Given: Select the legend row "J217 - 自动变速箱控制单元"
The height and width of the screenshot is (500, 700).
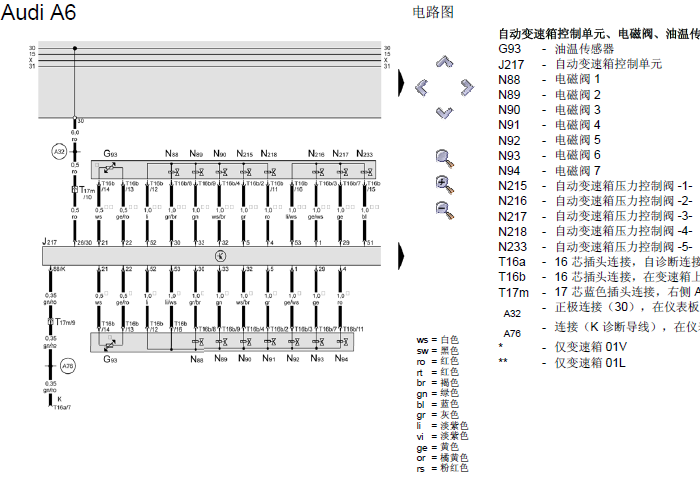Looking at the screenshot, I should tap(580, 64).
